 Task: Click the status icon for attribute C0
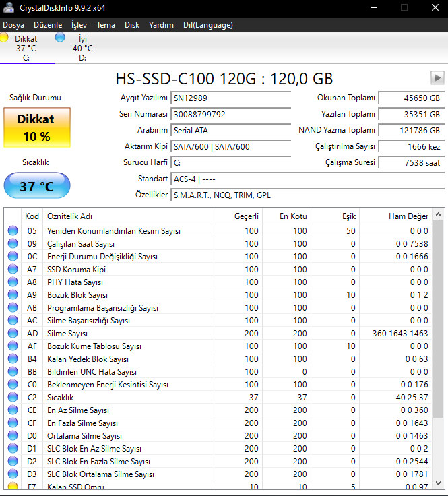click(x=13, y=384)
